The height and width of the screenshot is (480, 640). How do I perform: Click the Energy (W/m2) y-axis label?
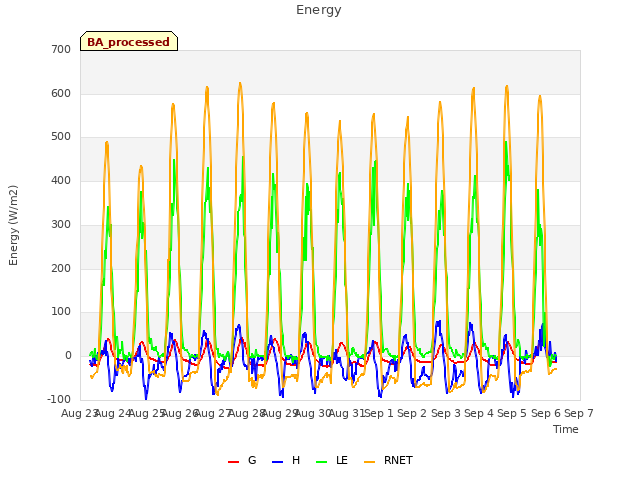pyautogui.click(x=13, y=225)
